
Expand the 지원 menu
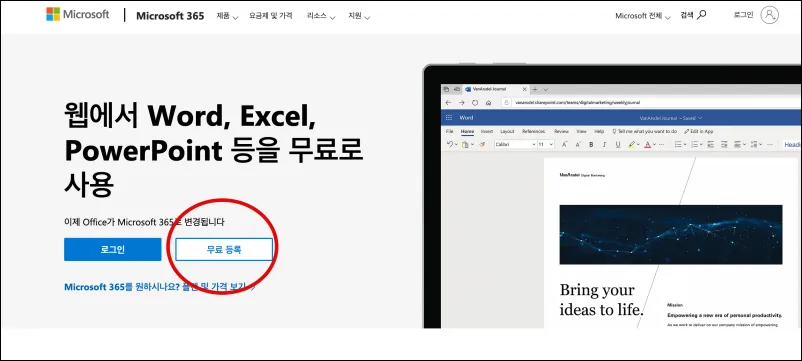point(359,16)
